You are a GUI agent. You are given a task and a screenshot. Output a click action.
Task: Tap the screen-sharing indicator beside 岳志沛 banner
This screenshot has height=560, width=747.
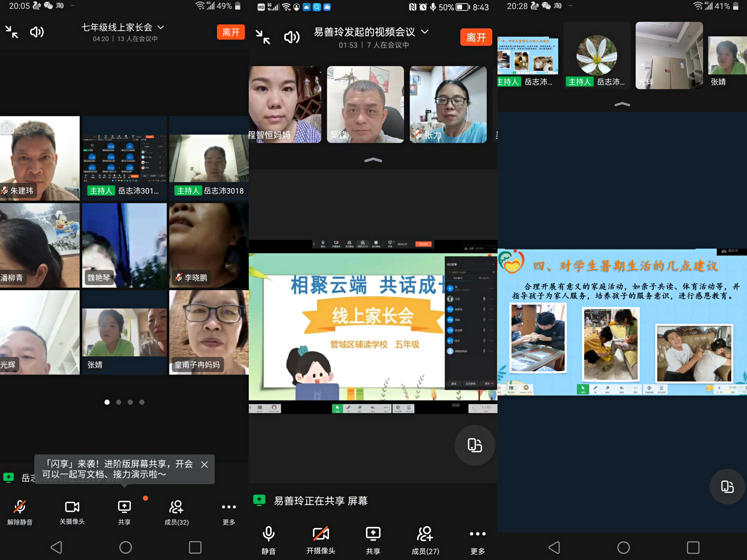tap(8, 477)
